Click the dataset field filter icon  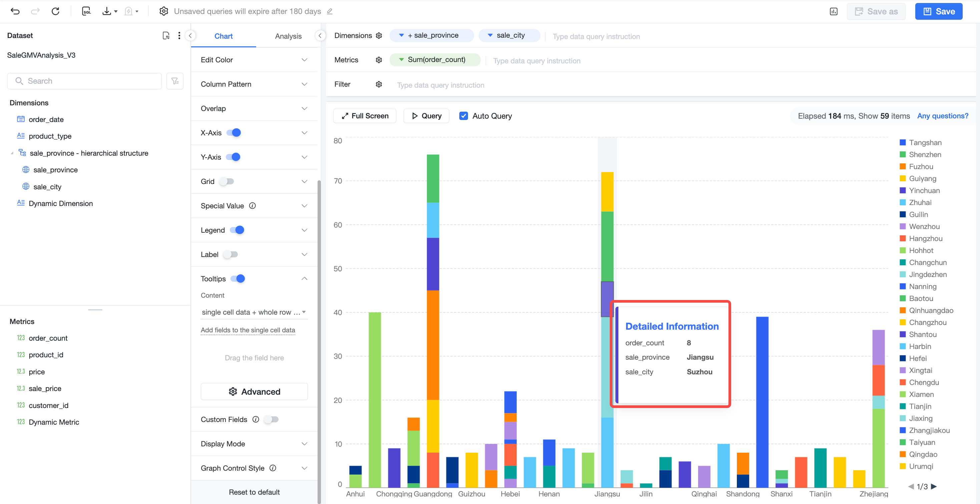[x=175, y=81]
